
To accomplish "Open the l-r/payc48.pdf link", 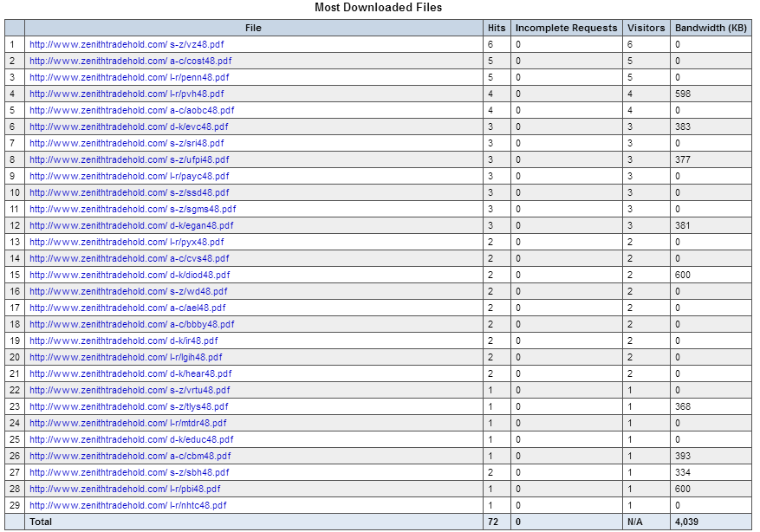I will tap(129, 177).
